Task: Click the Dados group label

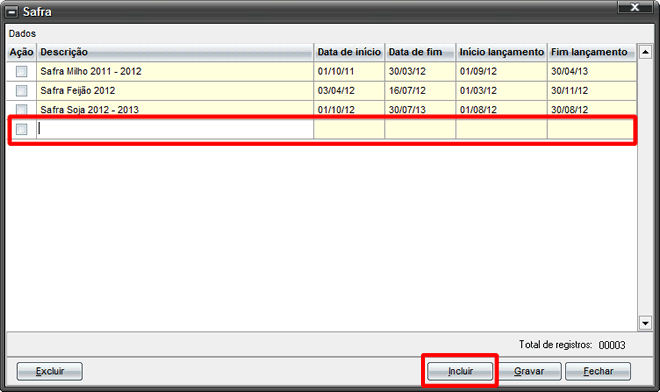Action: [x=22, y=34]
